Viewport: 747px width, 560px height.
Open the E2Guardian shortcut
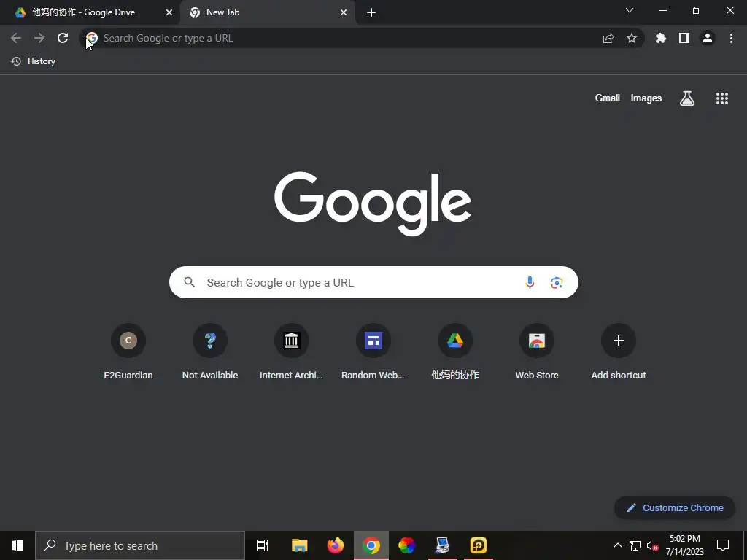click(x=128, y=351)
